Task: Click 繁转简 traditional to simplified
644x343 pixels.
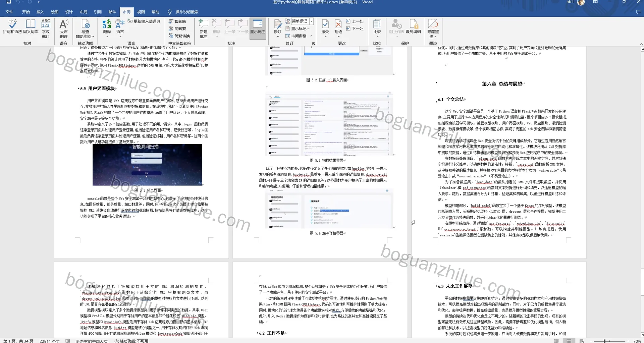Action: click(177, 21)
